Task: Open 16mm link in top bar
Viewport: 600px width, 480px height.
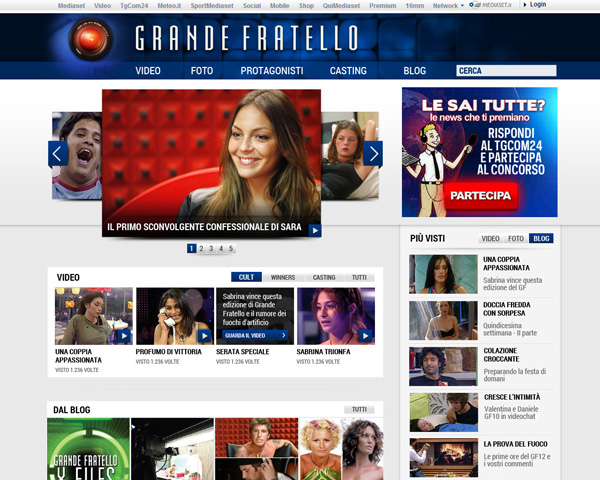Action: coord(415,6)
